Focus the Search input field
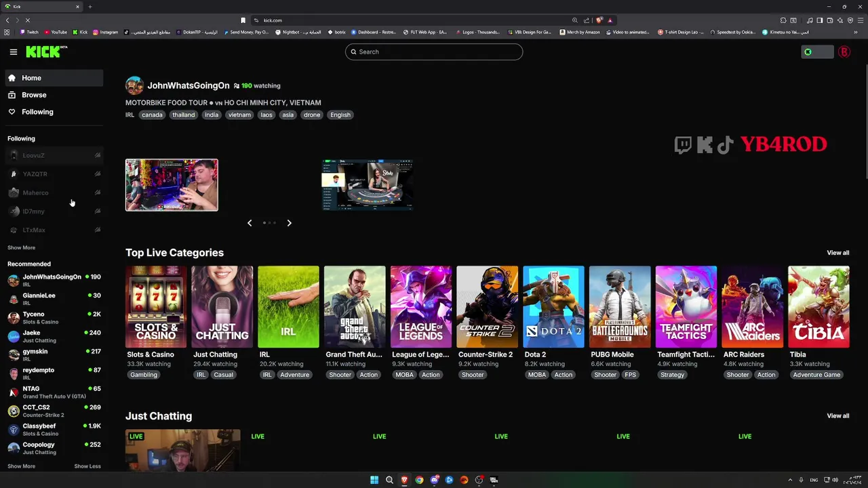Viewport: 868px width, 488px height. tap(434, 52)
